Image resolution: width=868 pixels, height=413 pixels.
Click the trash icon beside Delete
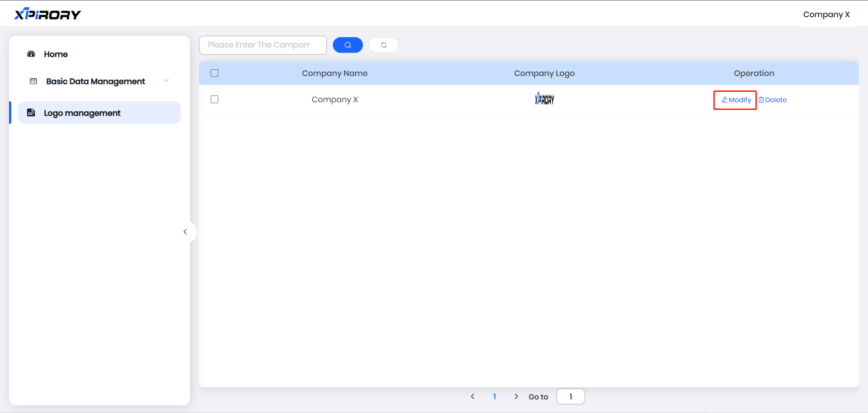pos(761,100)
